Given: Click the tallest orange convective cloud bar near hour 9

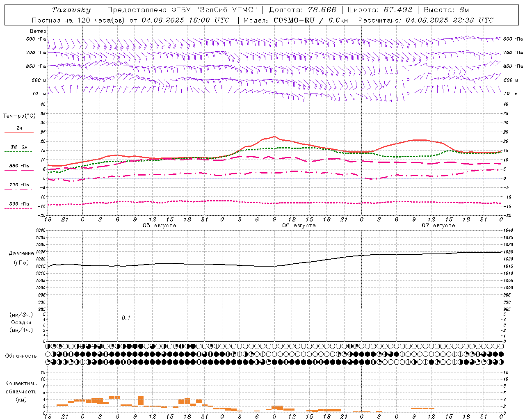Looking at the screenshot, I should pos(141,401).
